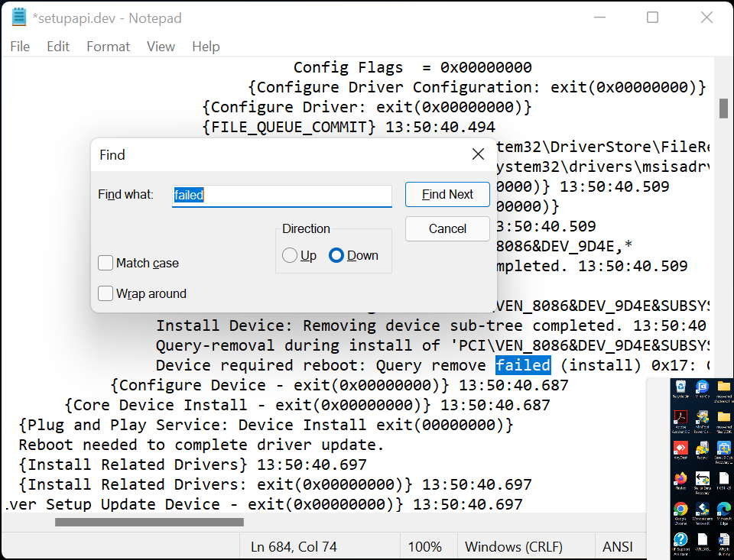Open the File menu

click(x=20, y=47)
